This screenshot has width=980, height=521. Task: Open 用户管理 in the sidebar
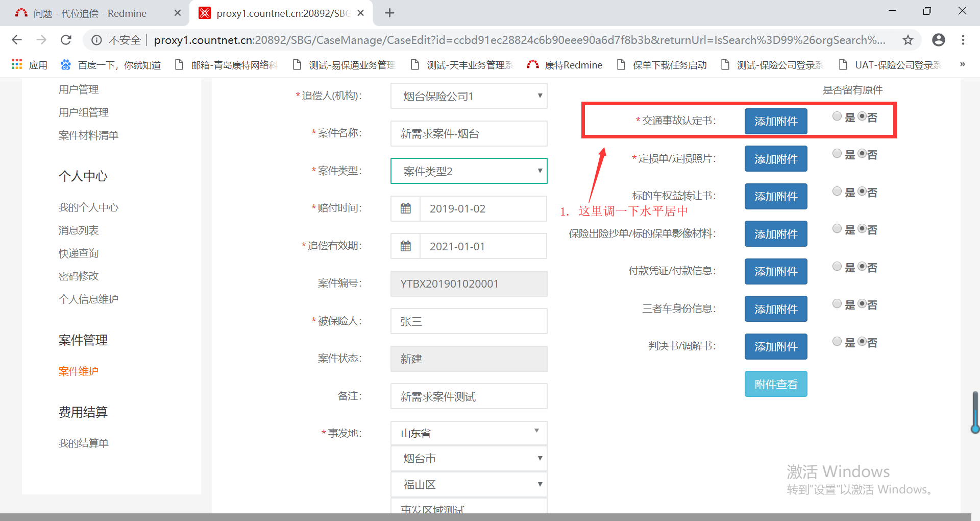click(79, 89)
